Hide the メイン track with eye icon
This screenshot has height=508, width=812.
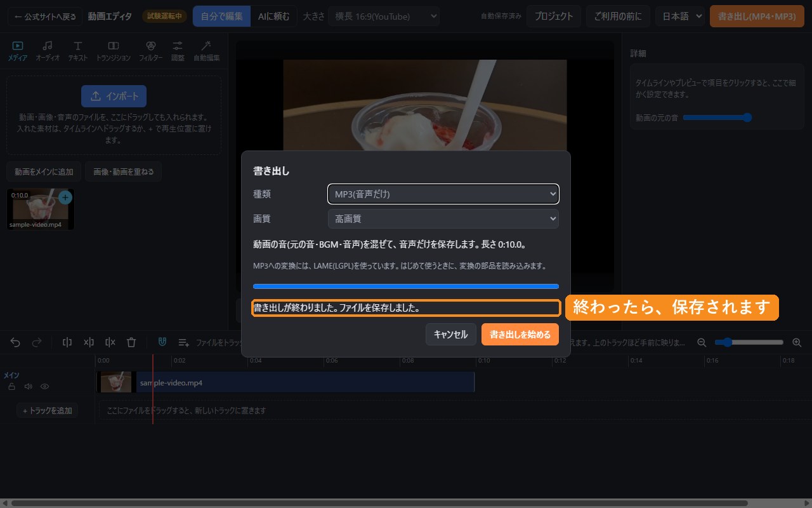coord(45,386)
